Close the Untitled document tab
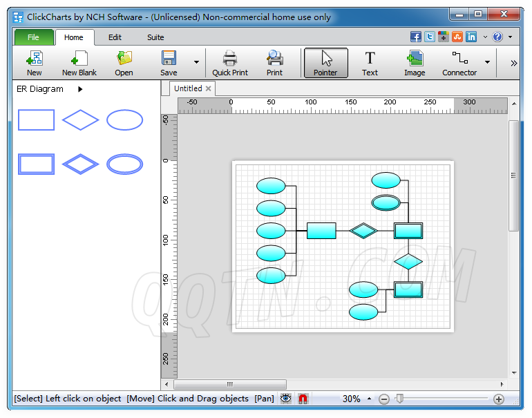The width and height of the screenshot is (532, 418). tap(209, 88)
